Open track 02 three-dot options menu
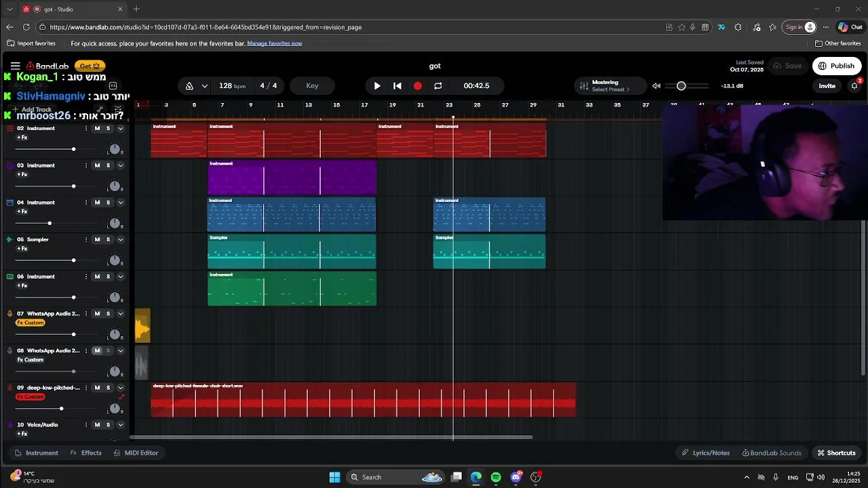This screenshot has height=488, width=868. pos(86,128)
